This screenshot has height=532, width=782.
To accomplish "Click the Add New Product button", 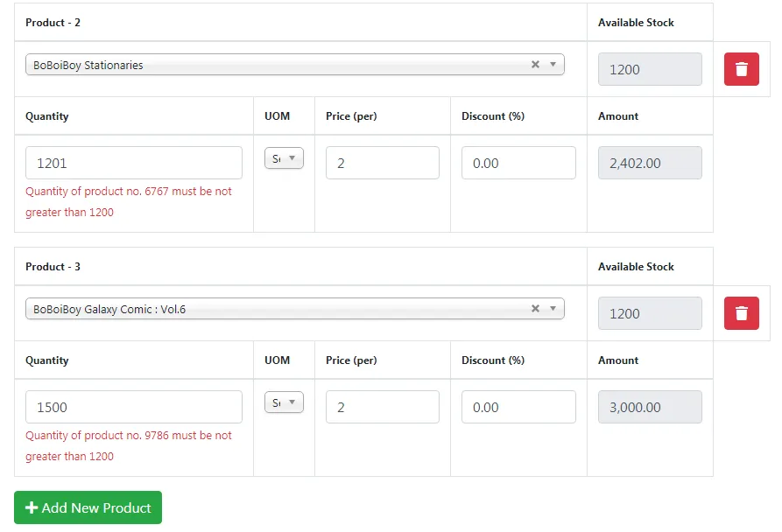I will click(x=88, y=507).
